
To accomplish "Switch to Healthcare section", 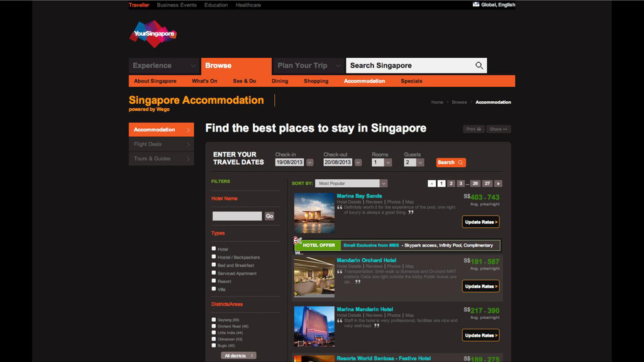I will tap(248, 5).
